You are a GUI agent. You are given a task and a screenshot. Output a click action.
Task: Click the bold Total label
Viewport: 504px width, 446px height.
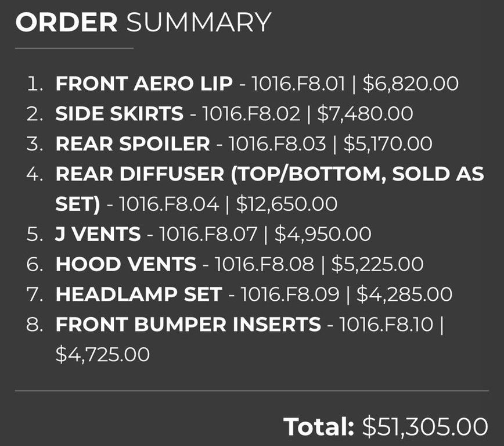coord(319,427)
